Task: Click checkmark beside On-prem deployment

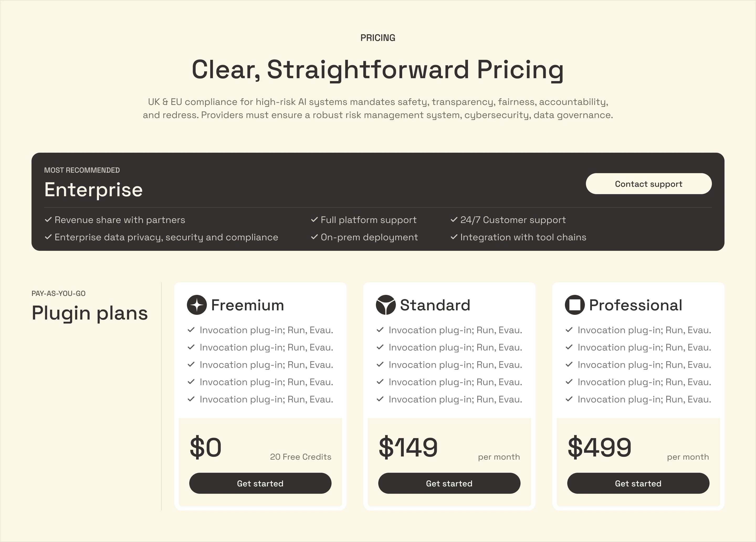Action: 314,237
